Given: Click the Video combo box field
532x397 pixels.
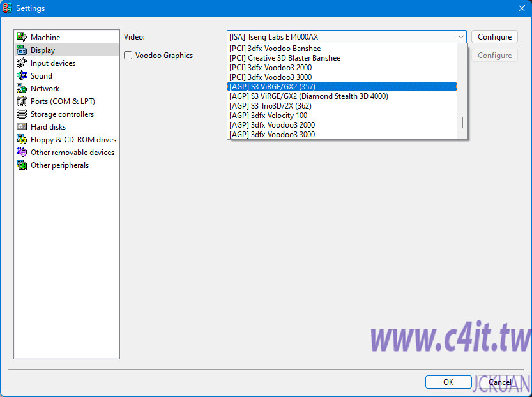Looking at the screenshot, I should point(346,36).
